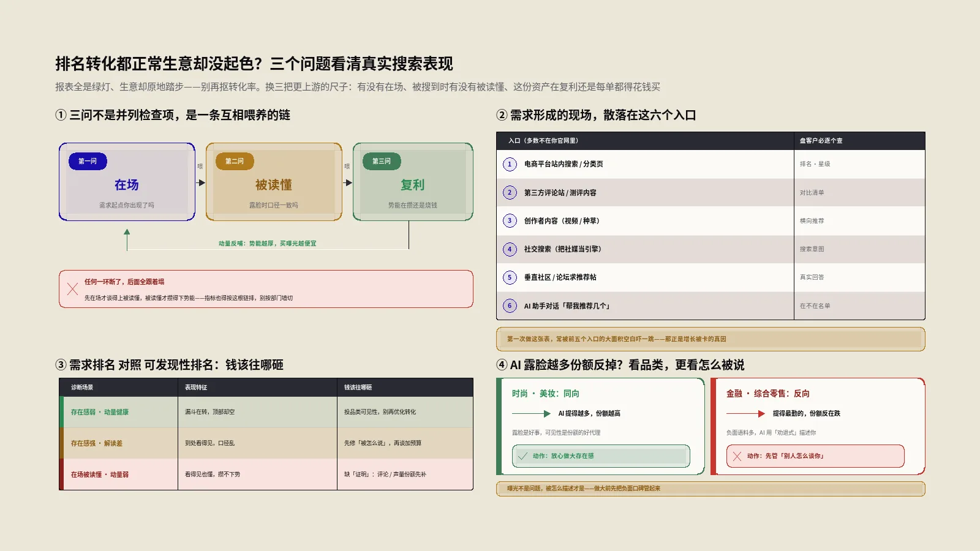Click the green arrow before AI 提得越多，份额越高
Screen dimensions: 980x551
click(x=531, y=414)
